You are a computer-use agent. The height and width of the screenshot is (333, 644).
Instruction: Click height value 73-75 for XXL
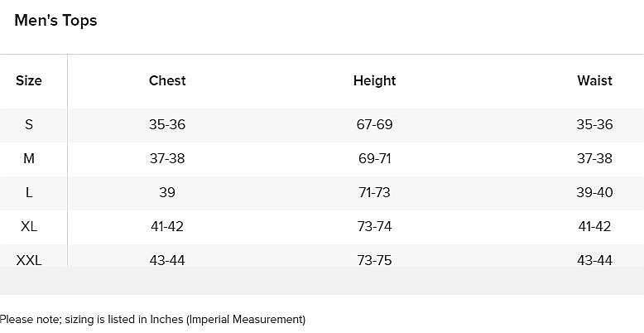click(375, 260)
